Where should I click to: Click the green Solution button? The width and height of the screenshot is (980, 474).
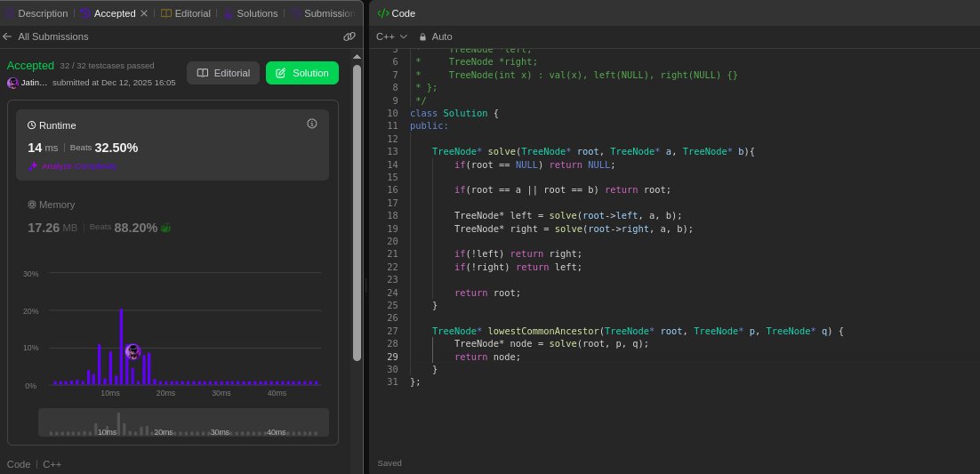click(x=301, y=73)
